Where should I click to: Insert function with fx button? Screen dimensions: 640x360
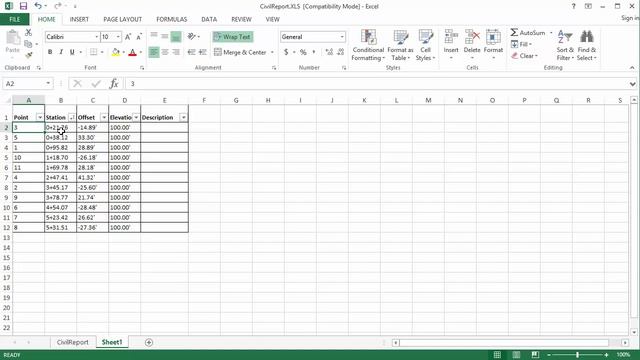pyautogui.click(x=114, y=84)
